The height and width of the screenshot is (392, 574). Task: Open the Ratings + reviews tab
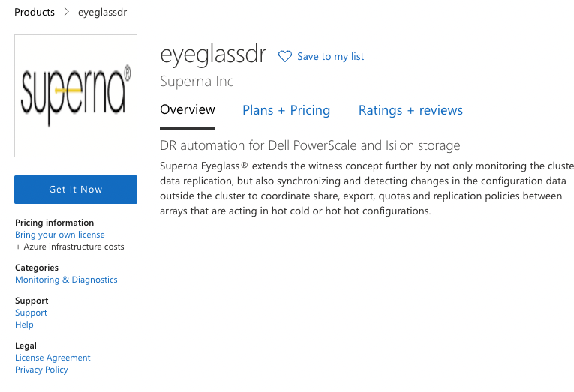click(410, 110)
